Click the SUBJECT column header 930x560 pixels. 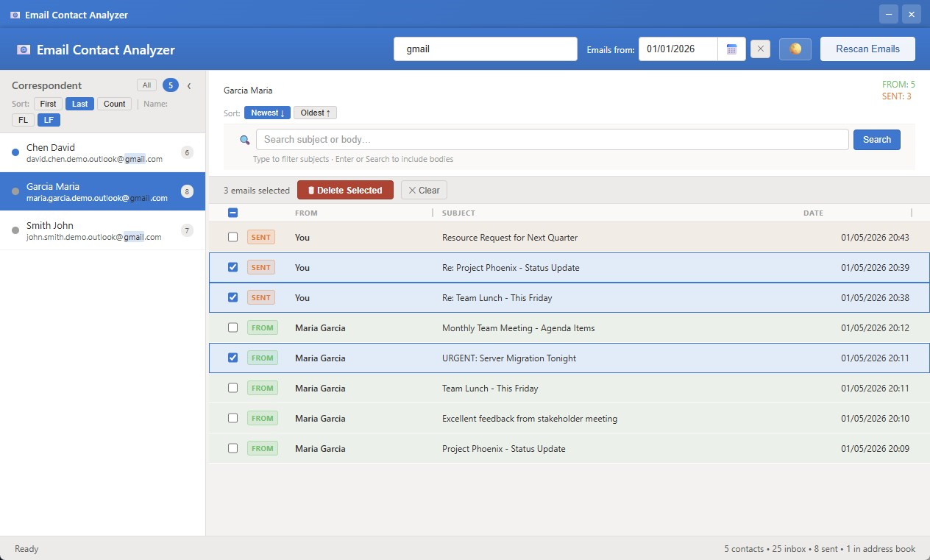458,213
